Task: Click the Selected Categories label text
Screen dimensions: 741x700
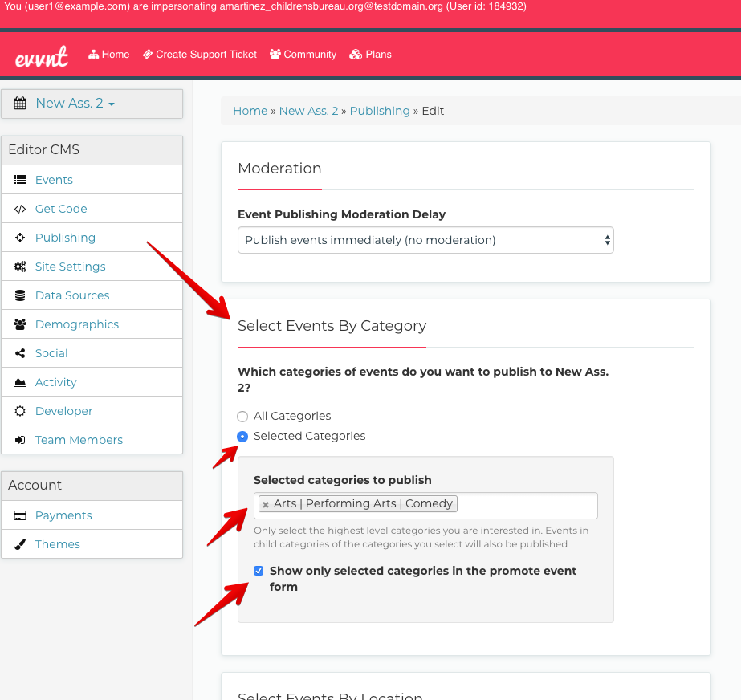Action: click(x=310, y=436)
